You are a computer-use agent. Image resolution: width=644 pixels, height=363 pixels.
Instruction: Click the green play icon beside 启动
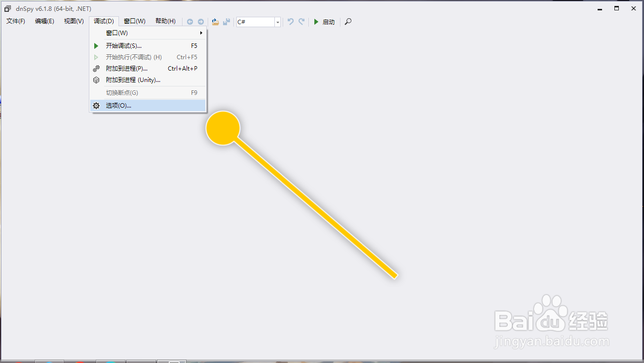click(x=316, y=22)
